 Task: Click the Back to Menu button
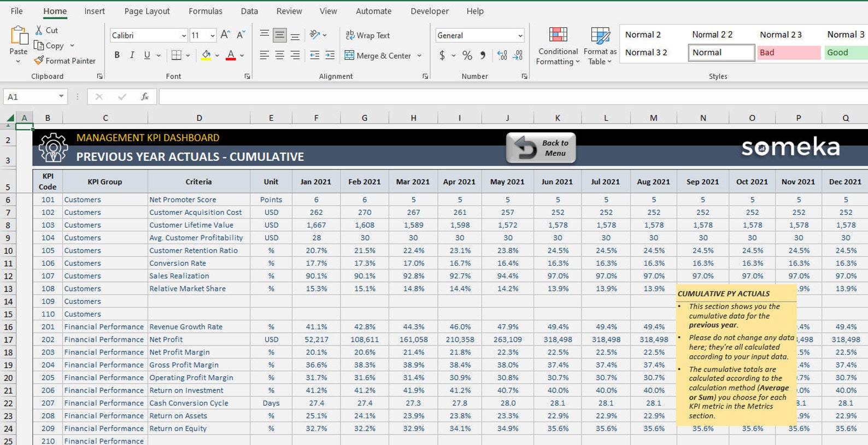coord(541,148)
